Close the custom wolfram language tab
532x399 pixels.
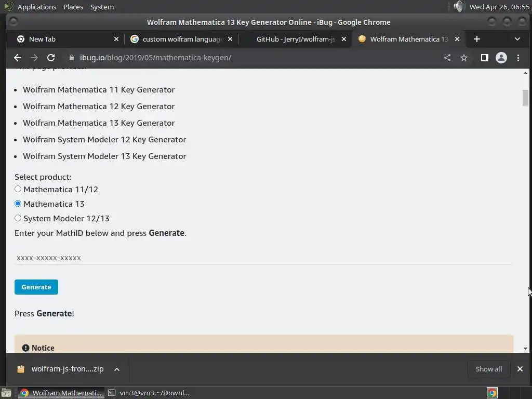click(x=230, y=39)
